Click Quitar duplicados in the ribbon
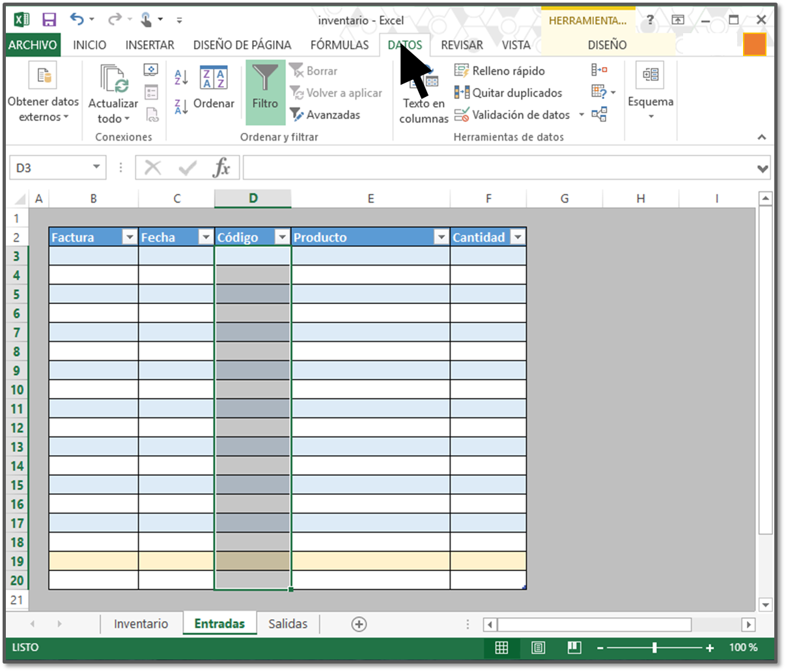Viewport: 786px width, 672px height. (x=509, y=92)
